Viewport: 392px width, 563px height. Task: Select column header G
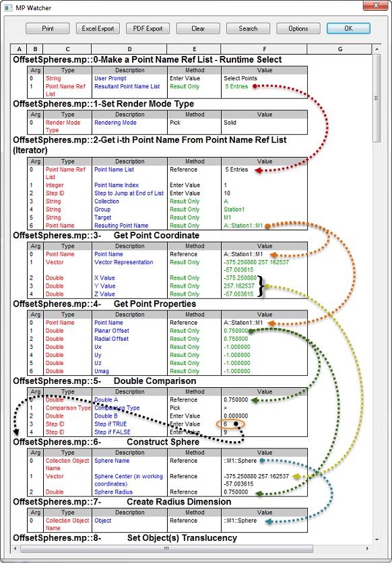pos(339,49)
